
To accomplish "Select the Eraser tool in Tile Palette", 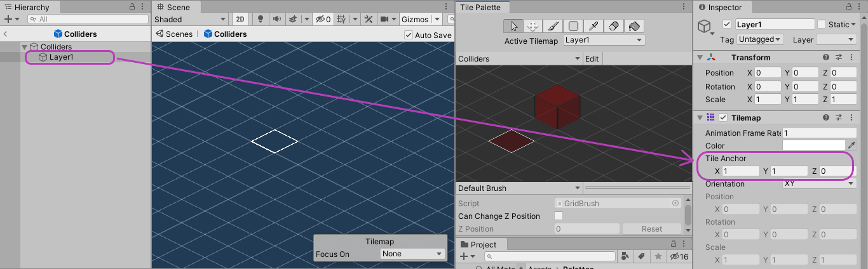I will pos(613,26).
